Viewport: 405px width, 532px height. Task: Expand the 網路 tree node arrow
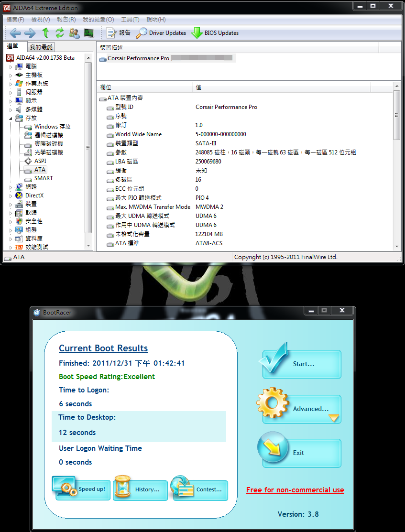point(11,187)
